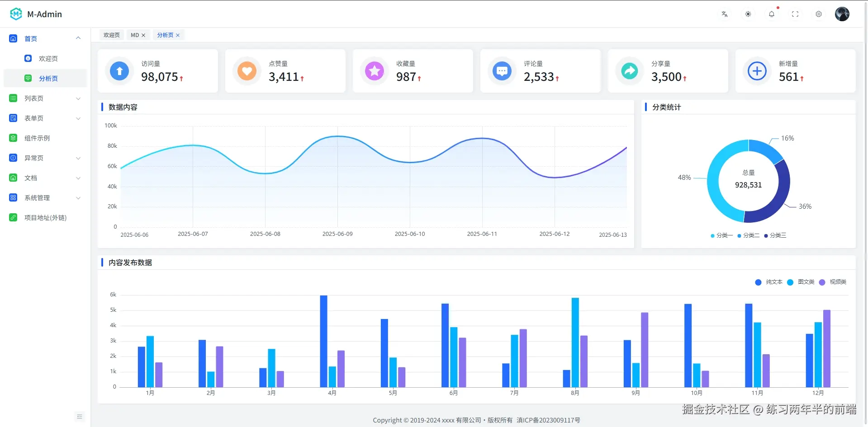Viewport: 868px width, 427px height.
Task: Expand the 系统管理 sidebar menu
Action: click(45, 197)
